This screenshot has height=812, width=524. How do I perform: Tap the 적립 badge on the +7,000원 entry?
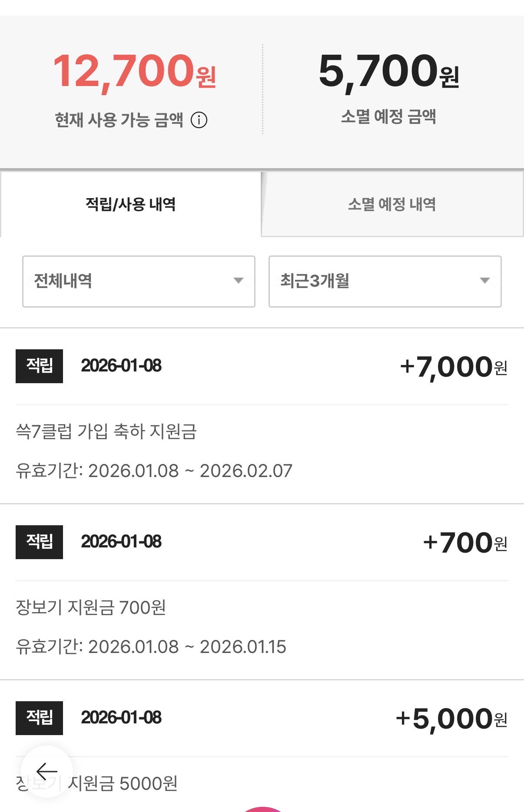pos(39,366)
